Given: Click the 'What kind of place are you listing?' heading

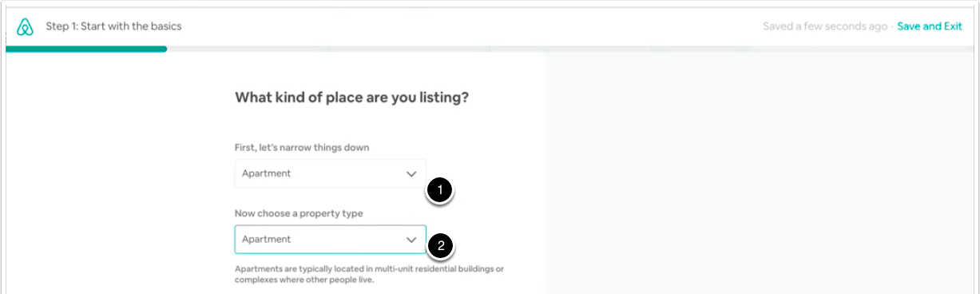Looking at the screenshot, I should [351, 98].
